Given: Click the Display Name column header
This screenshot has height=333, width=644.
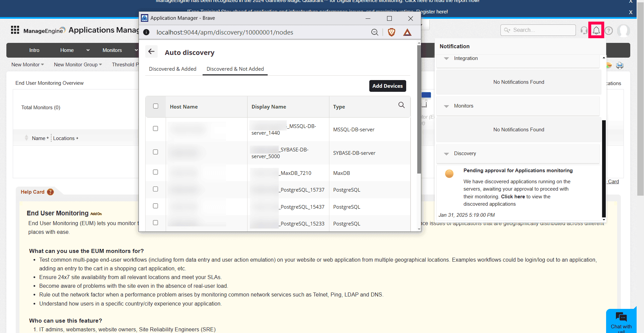Looking at the screenshot, I should coord(269,107).
